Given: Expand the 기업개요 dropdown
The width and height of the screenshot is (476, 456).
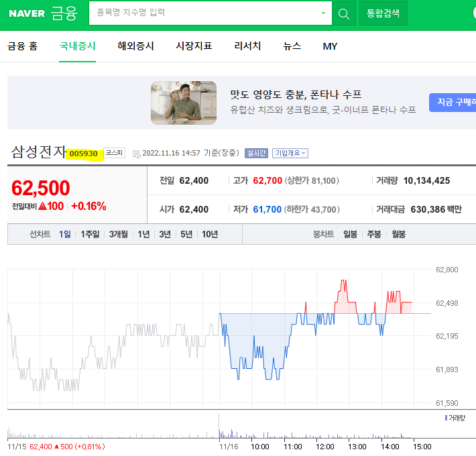Looking at the screenshot, I should tap(290, 153).
